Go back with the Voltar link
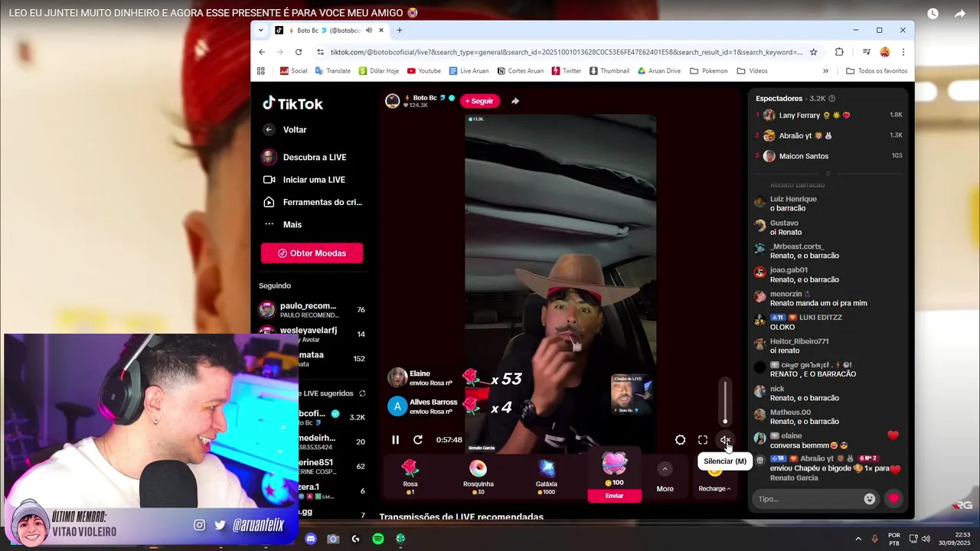This screenshot has width=980, height=551. (295, 130)
